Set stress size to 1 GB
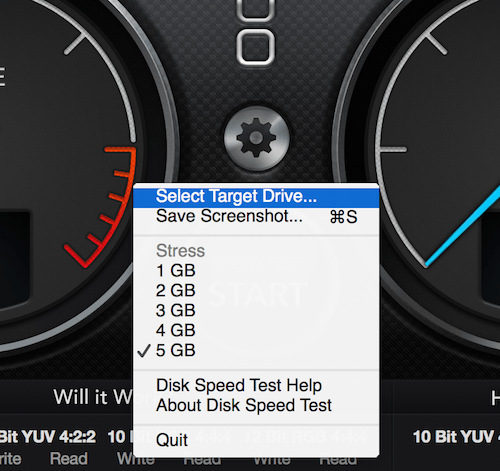The height and width of the screenshot is (471, 500). click(256, 270)
